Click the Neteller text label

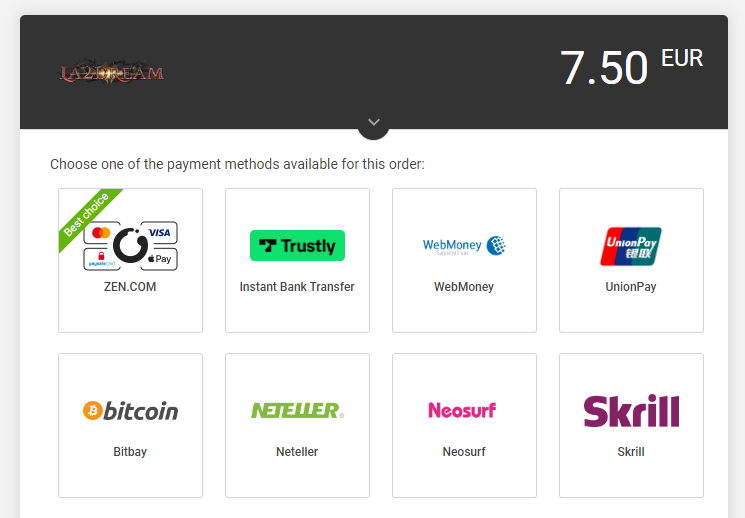[297, 452]
